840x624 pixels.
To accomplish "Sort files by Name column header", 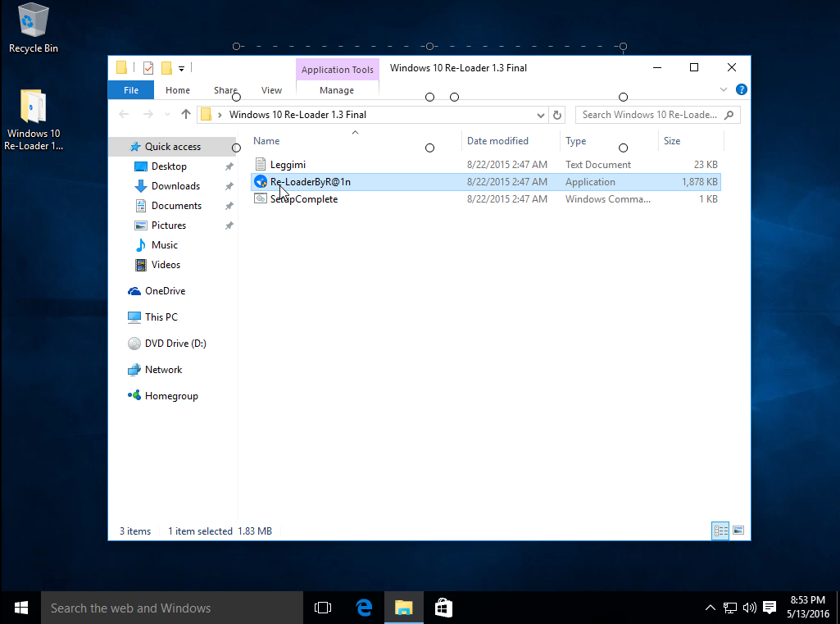I will tap(266, 141).
